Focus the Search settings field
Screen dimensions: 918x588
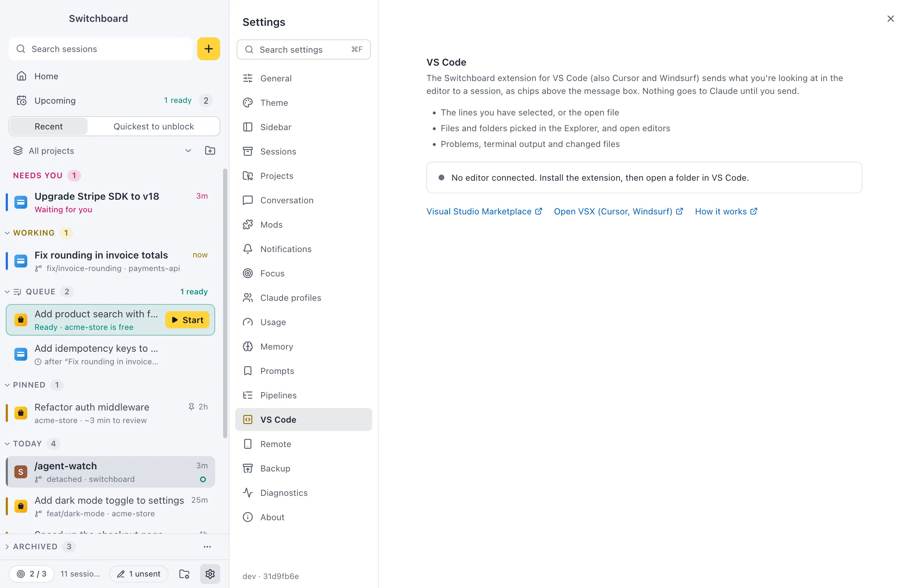[x=304, y=49]
